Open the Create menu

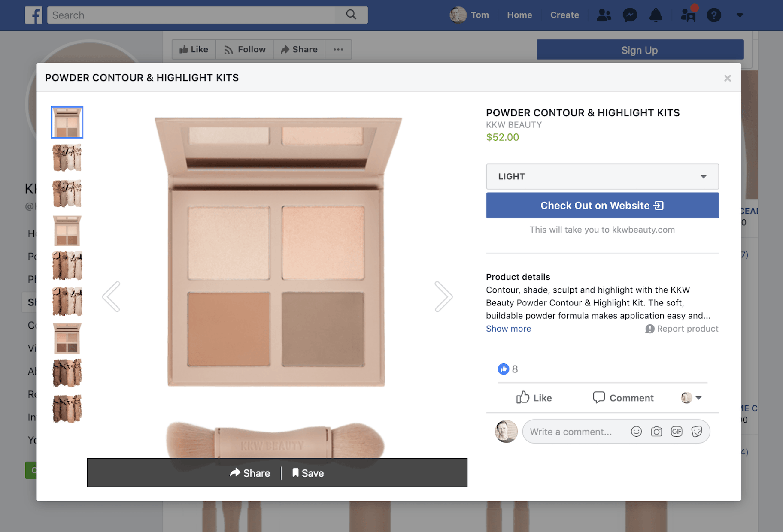pos(564,15)
